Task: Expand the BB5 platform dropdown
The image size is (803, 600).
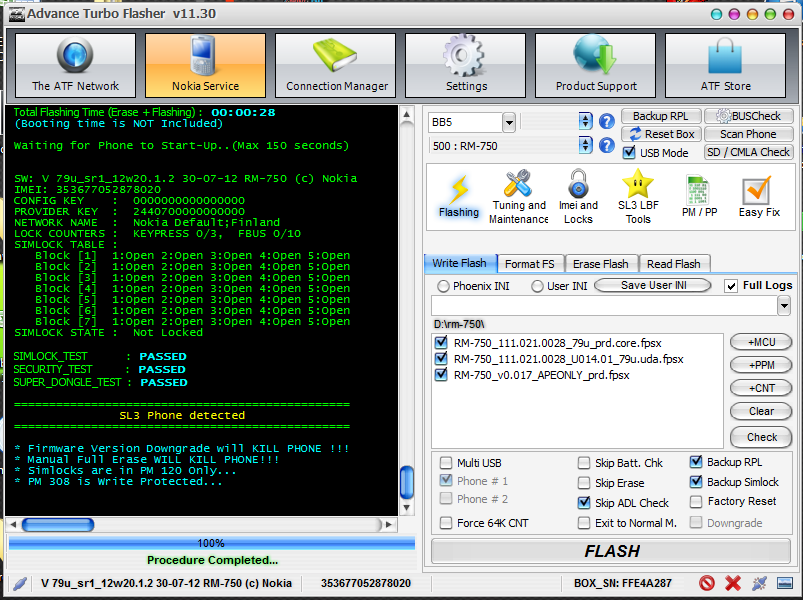Action: 509,122
